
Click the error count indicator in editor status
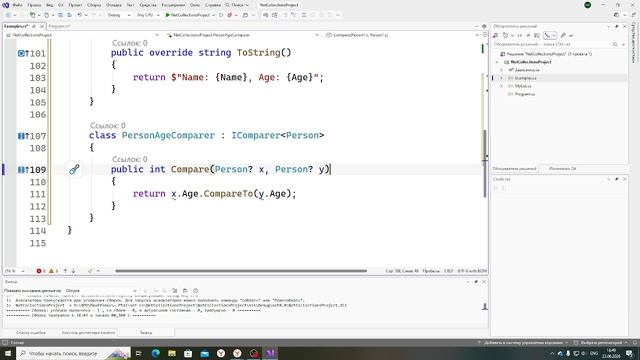click(41, 271)
